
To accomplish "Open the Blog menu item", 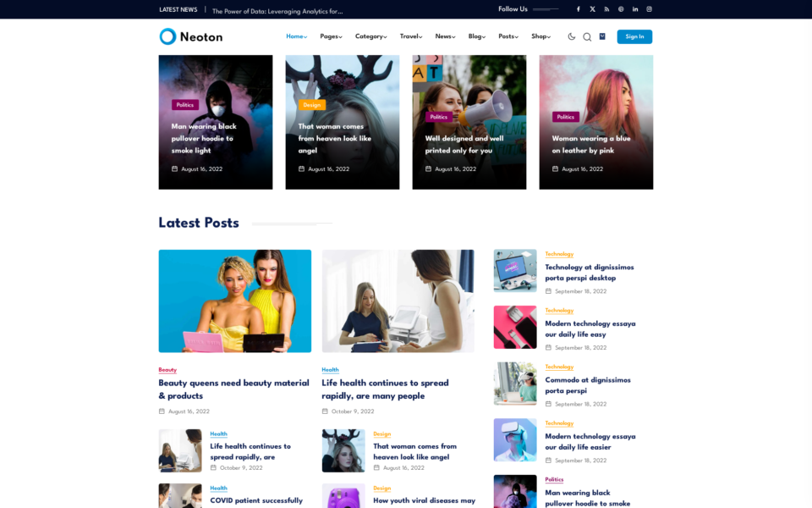I will pyautogui.click(x=476, y=36).
